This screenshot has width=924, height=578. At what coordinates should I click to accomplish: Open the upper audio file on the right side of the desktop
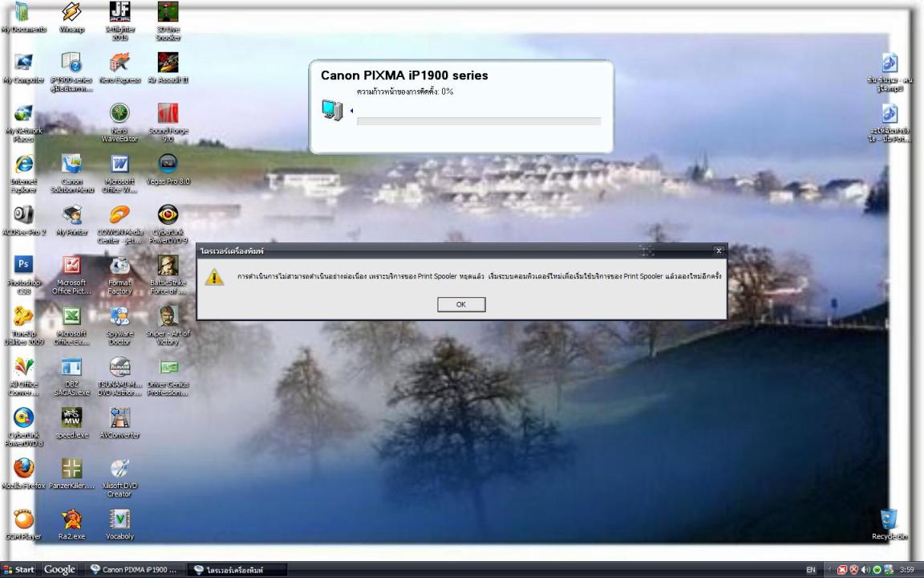tap(890, 72)
